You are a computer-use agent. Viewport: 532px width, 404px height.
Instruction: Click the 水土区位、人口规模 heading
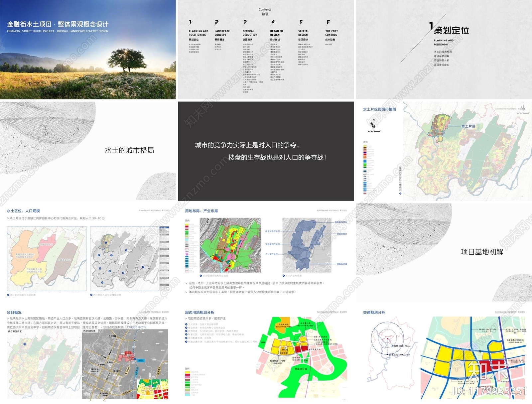pos(23,211)
